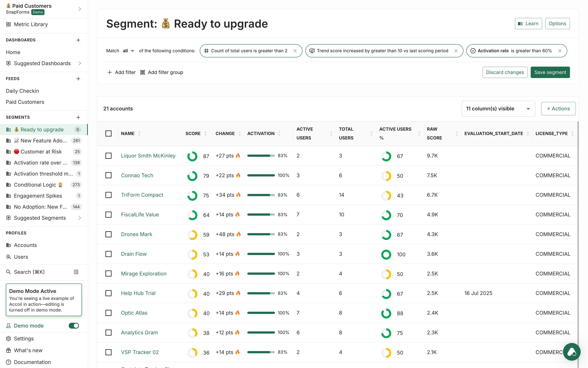Click the Documentation help icon
Image resolution: width=588 pixels, height=368 pixels.
(8, 362)
